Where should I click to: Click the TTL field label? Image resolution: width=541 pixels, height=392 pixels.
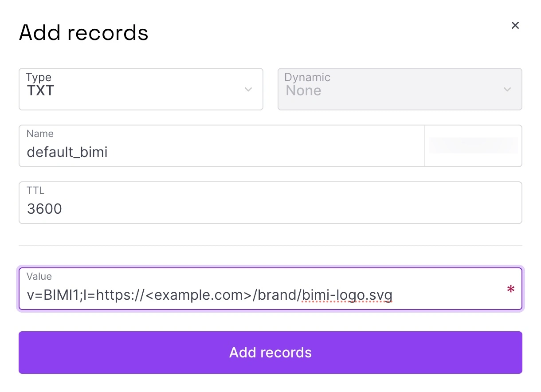(35, 190)
